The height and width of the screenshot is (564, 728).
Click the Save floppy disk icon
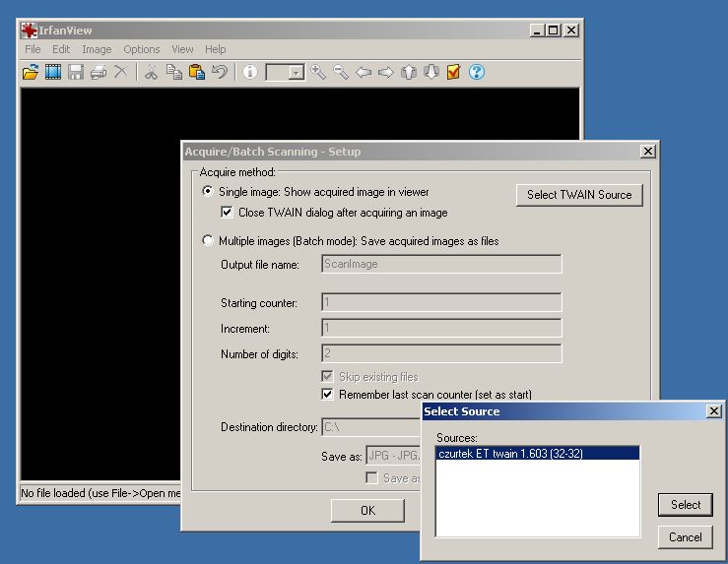[x=76, y=73]
